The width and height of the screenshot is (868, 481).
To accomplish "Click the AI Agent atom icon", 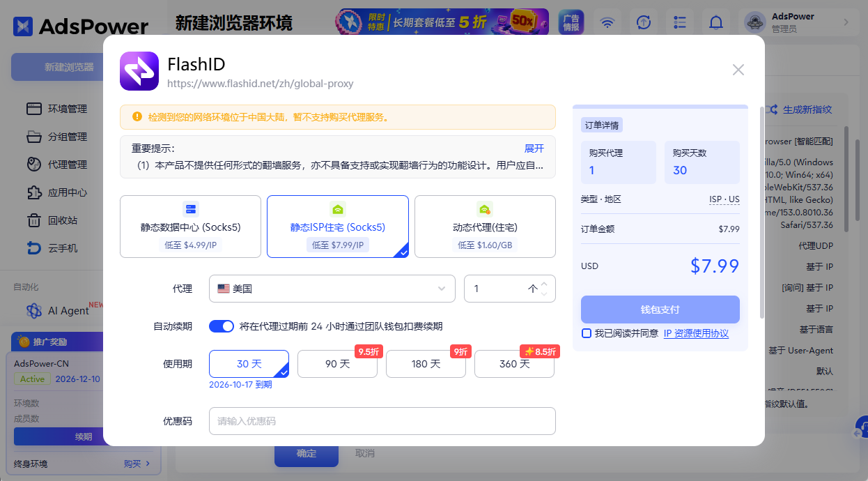I will pyautogui.click(x=34, y=311).
